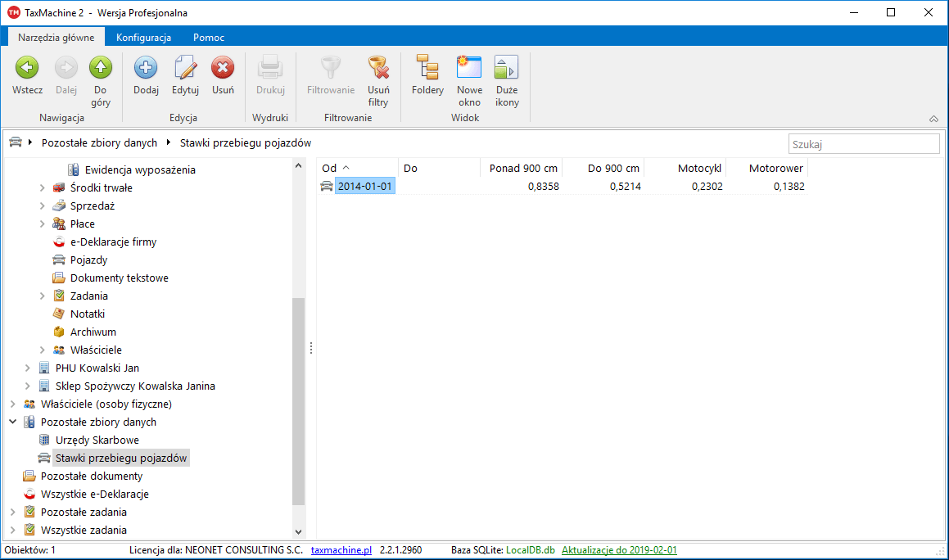Expand the Środki trwałe tree node

click(x=43, y=188)
